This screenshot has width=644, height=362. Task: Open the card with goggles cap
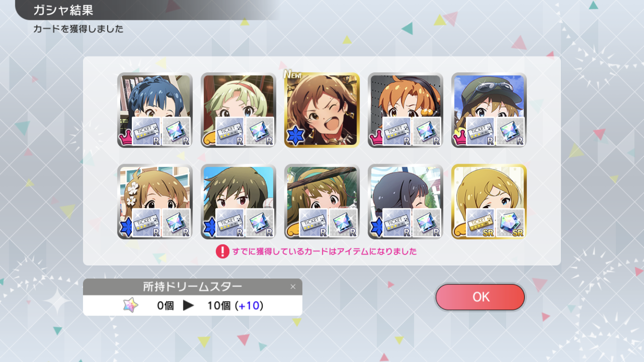point(489,110)
